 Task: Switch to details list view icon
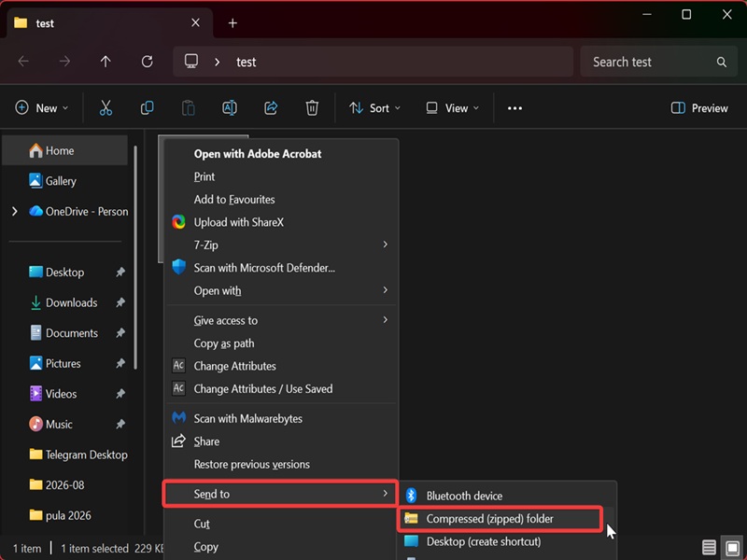click(x=709, y=548)
